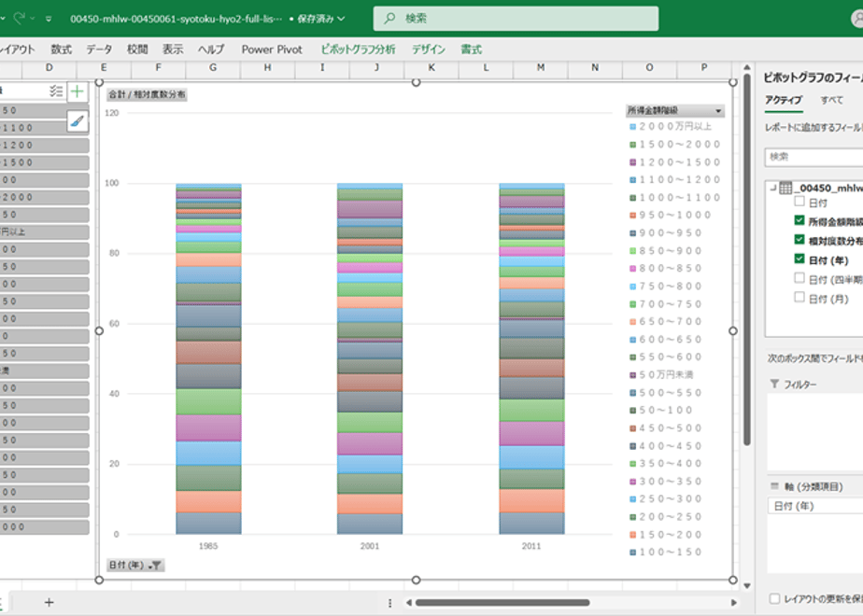The height and width of the screenshot is (616, 863).
Task: Open the 校閲 ribbon tab
Action: (137, 49)
